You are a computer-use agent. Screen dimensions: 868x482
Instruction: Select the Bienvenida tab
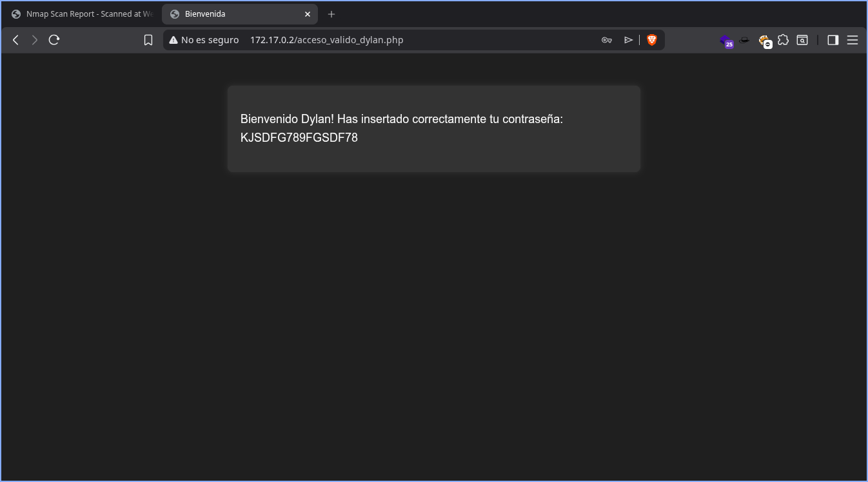[232, 14]
